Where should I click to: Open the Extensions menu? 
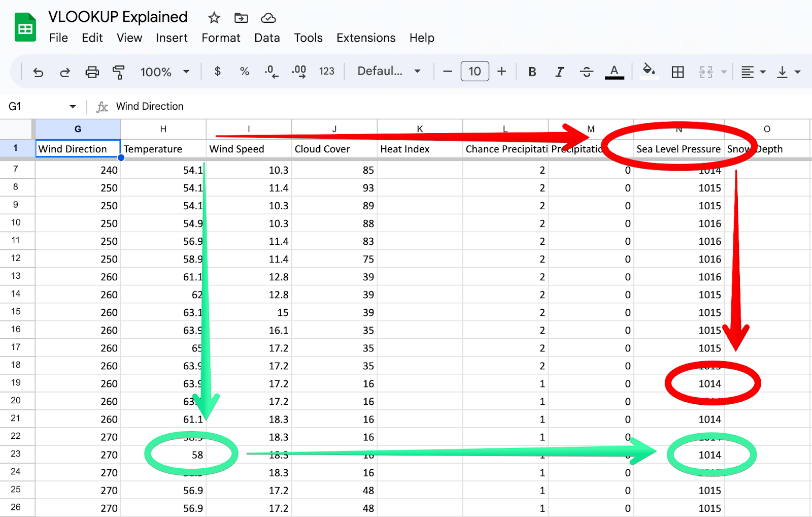click(x=366, y=38)
